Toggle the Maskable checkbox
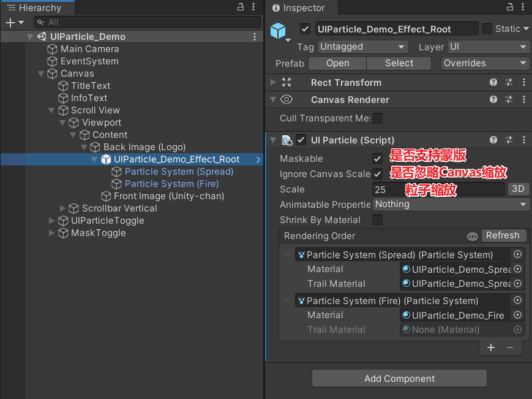The image size is (532, 399). click(377, 159)
